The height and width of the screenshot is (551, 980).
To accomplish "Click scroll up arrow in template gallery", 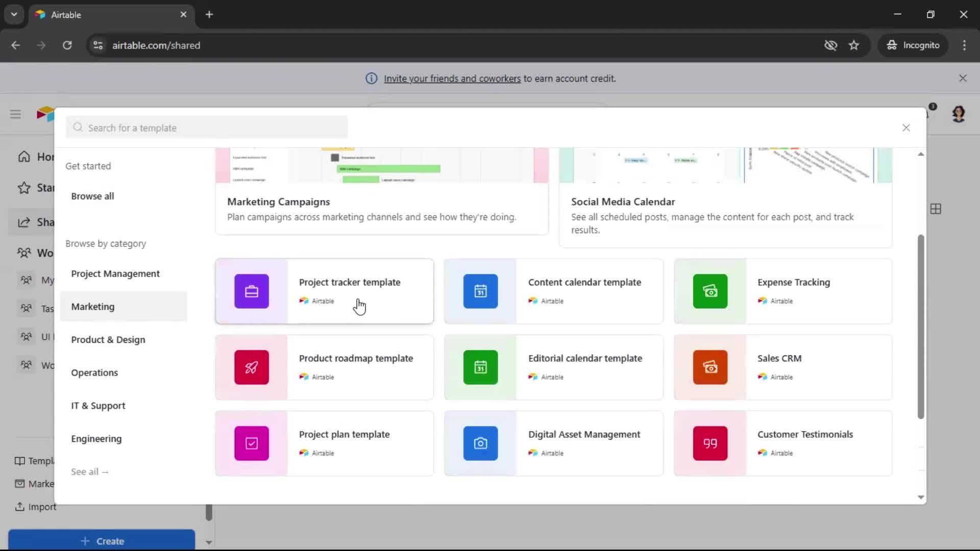I will pyautogui.click(x=921, y=154).
